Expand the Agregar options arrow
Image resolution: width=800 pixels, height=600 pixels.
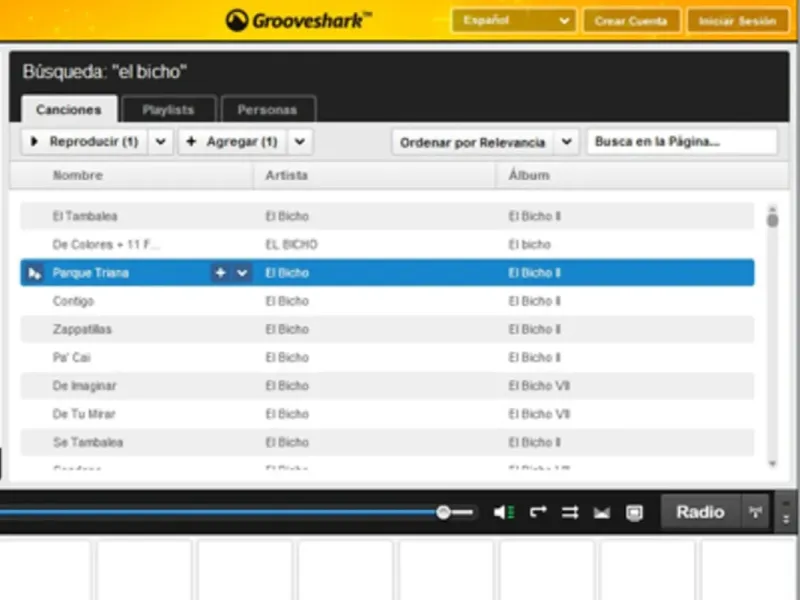(300, 141)
